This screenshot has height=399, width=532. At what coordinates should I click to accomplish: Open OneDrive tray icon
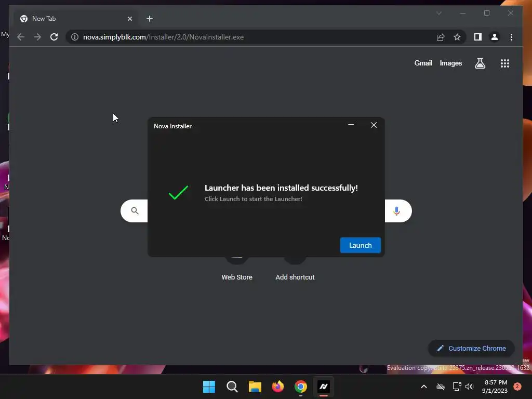coord(441,387)
